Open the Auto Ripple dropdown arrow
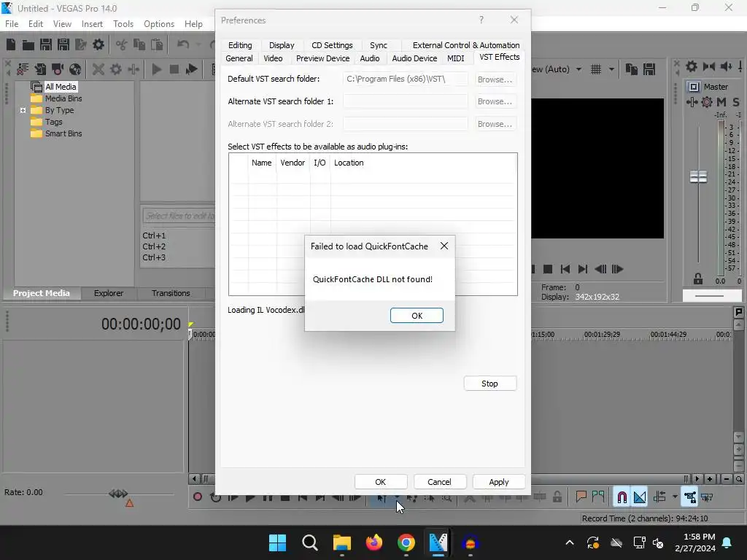The width and height of the screenshot is (747, 560). (x=675, y=497)
